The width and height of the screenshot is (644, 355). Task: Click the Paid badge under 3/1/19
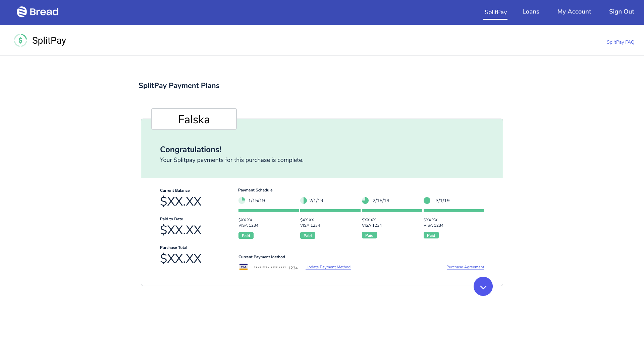coord(431,235)
